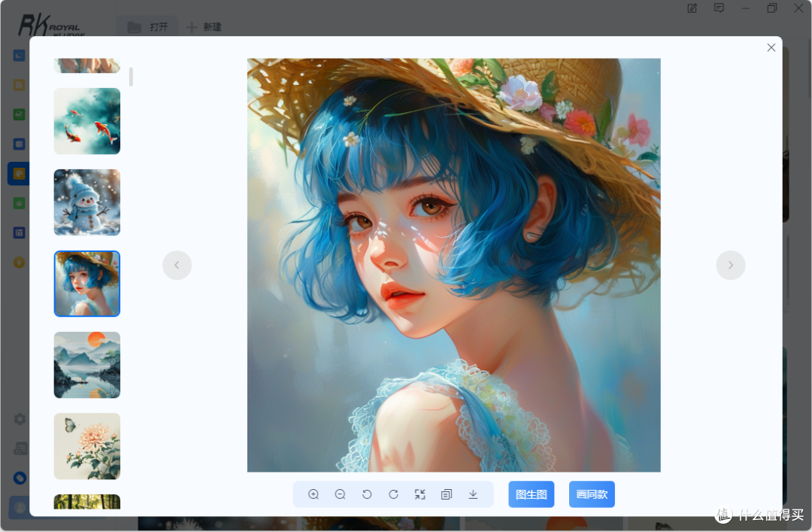The width and height of the screenshot is (812, 532).
Task: Select the mountain sunset landscape thumbnail
Action: click(x=87, y=365)
